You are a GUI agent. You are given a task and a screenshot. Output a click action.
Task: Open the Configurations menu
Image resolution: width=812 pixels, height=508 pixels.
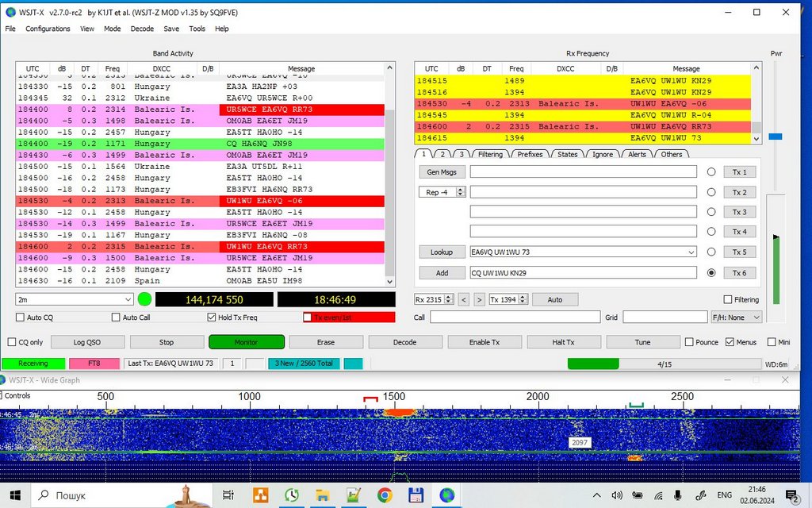click(x=48, y=29)
